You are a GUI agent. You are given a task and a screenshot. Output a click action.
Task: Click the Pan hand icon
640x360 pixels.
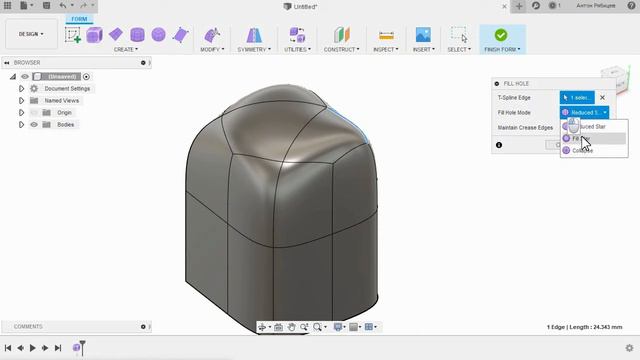click(x=291, y=327)
